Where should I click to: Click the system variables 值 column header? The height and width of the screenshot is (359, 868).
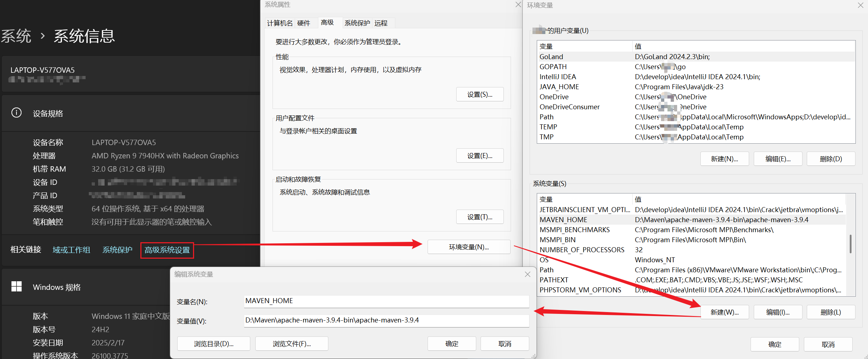pyautogui.click(x=739, y=199)
